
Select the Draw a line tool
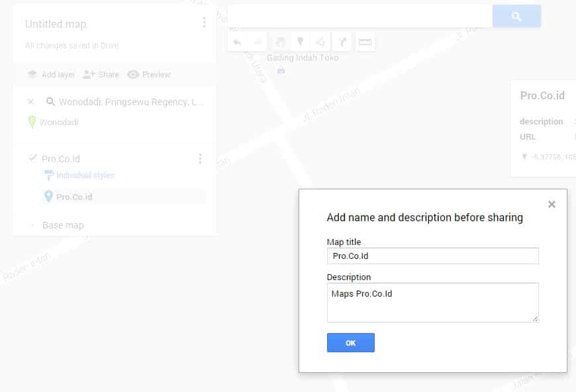point(320,42)
